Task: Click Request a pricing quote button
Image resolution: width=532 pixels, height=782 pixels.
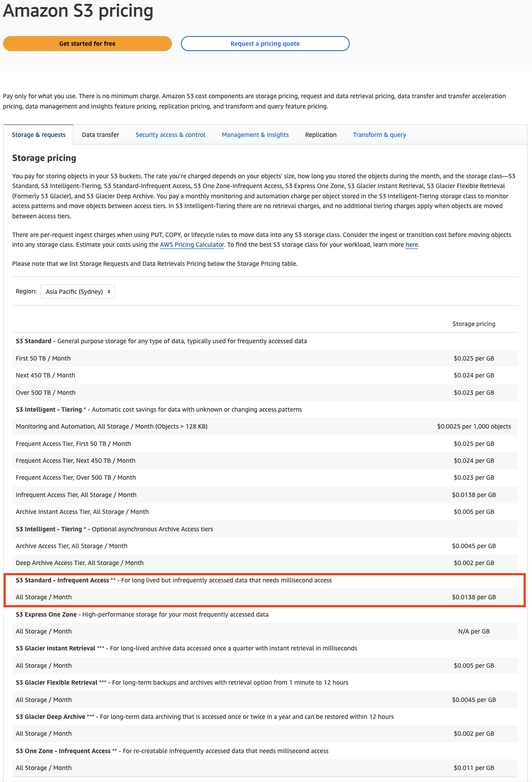Action: tap(265, 44)
